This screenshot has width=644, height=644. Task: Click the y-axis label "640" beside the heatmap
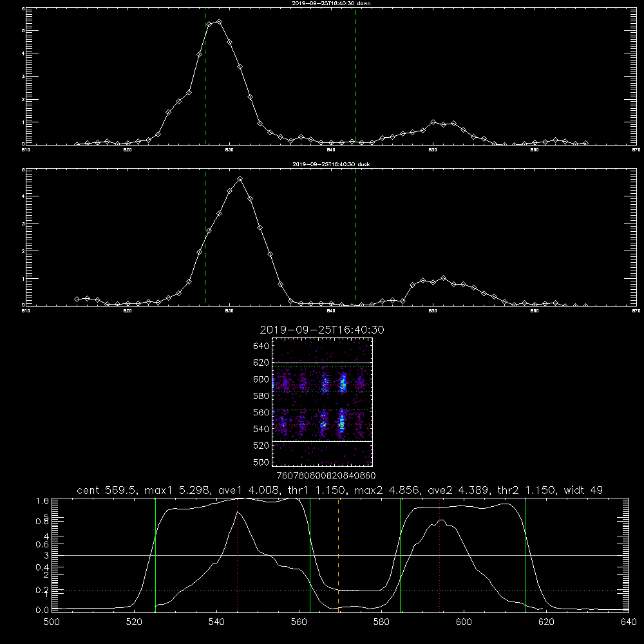click(261, 346)
